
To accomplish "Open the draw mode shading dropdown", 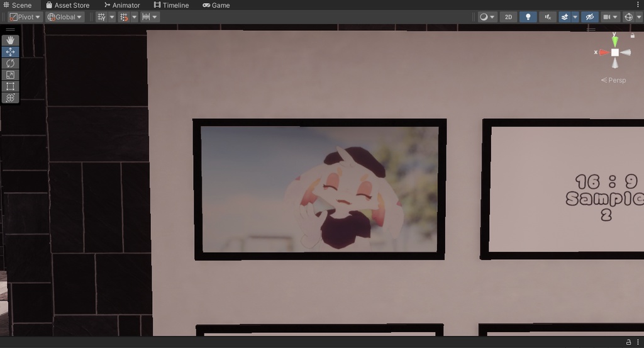I will coord(487,17).
